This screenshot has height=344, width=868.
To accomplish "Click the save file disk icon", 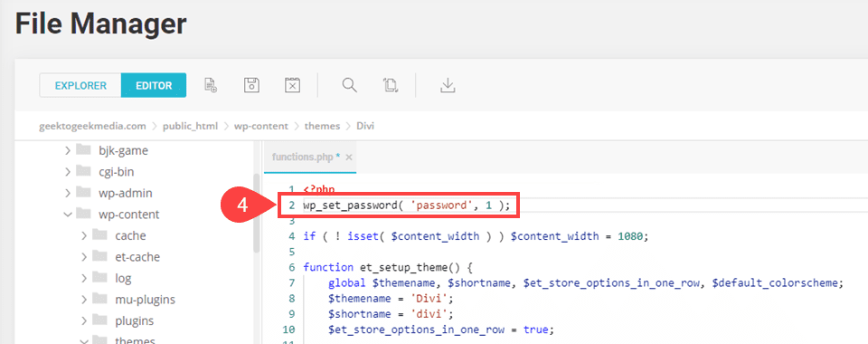I will (x=252, y=85).
